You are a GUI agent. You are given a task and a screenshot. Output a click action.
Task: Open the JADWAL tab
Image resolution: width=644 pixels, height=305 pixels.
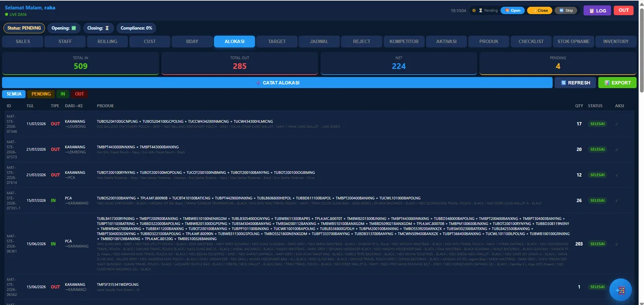[319, 41]
